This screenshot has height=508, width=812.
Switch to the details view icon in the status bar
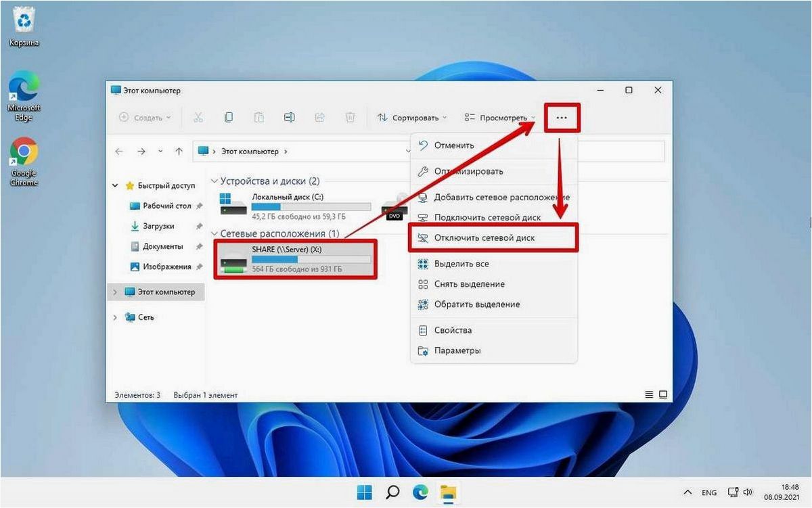click(649, 394)
